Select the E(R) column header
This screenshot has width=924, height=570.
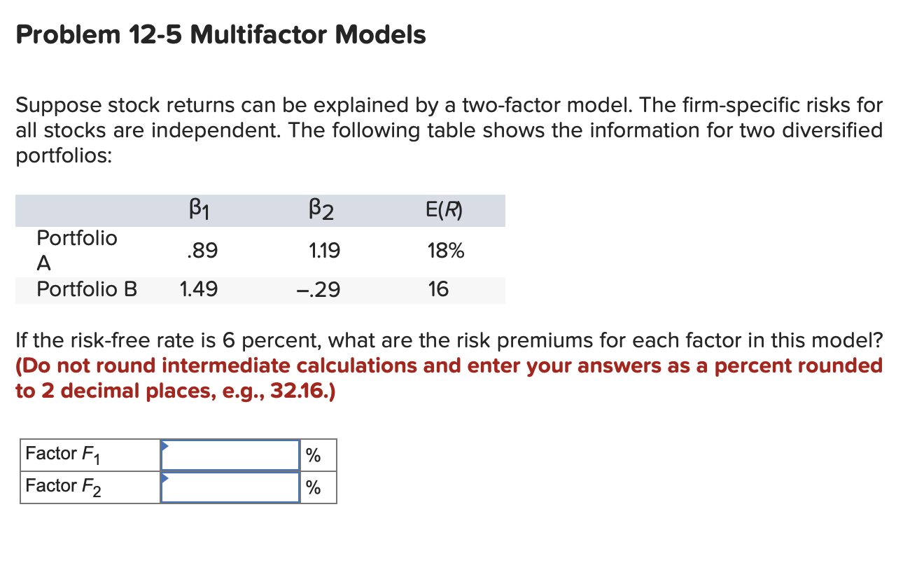pyautogui.click(x=444, y=209)
